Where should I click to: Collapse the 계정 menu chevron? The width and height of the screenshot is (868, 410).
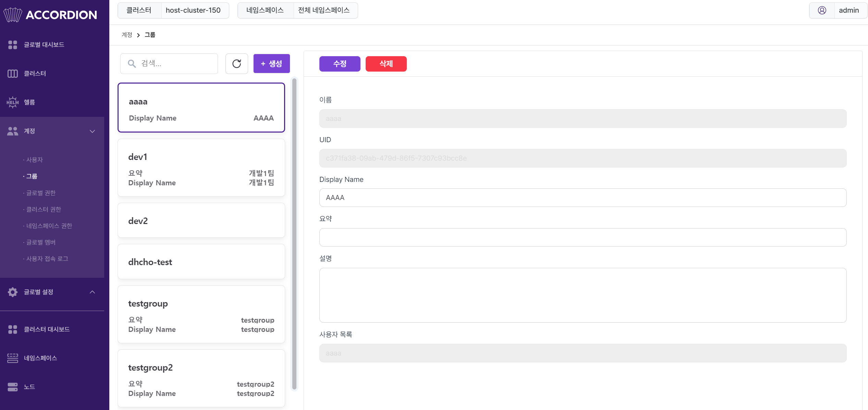point(92,131)
